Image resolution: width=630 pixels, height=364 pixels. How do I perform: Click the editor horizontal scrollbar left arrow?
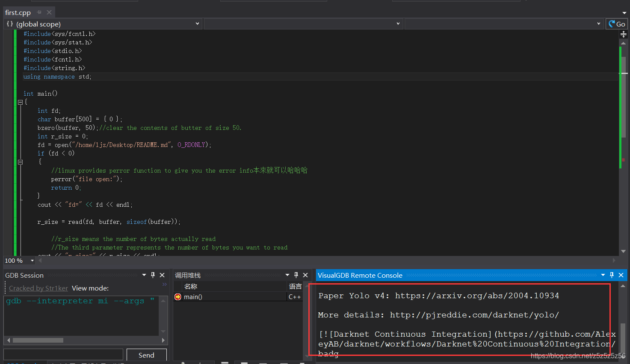pos(40,260)
